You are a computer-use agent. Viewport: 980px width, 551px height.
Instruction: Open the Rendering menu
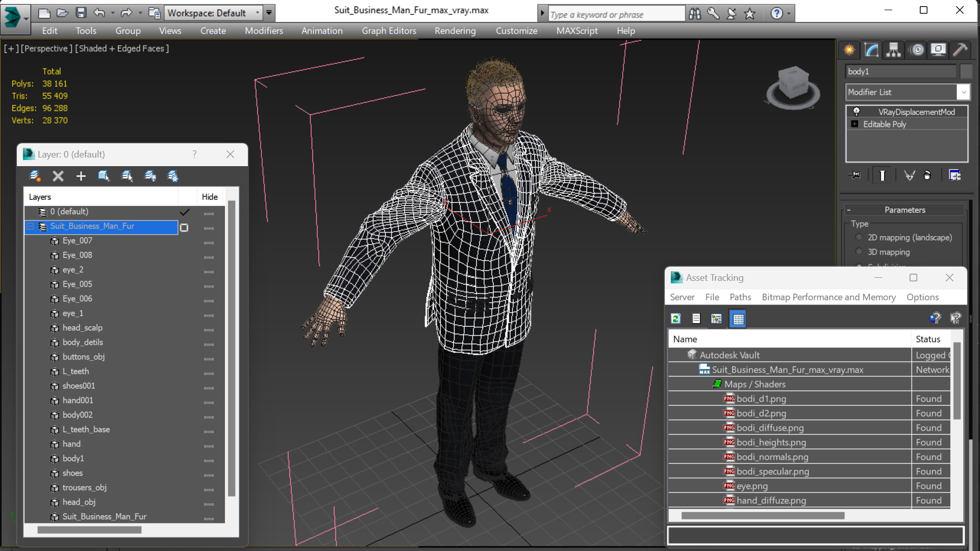coord(455,31)
